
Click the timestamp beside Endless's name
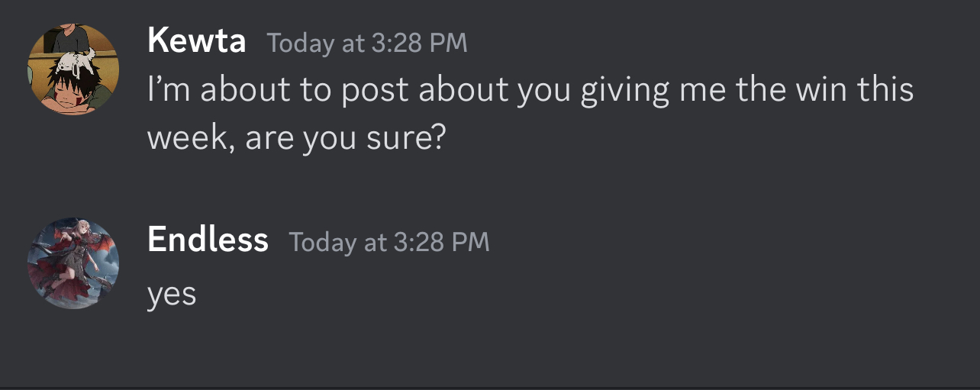pos(388,242)
